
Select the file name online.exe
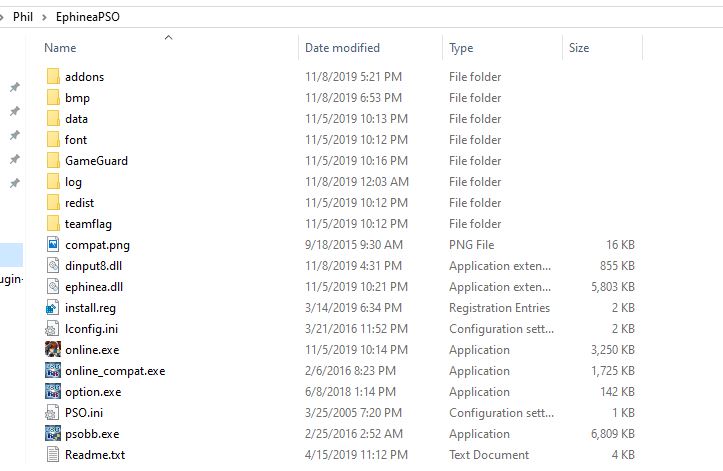coord(92,350)
